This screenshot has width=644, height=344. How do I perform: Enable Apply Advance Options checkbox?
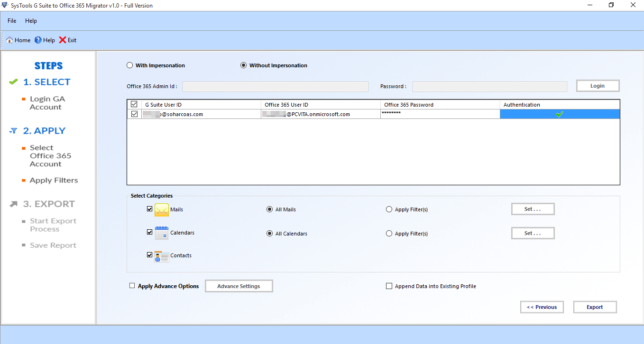132,286
